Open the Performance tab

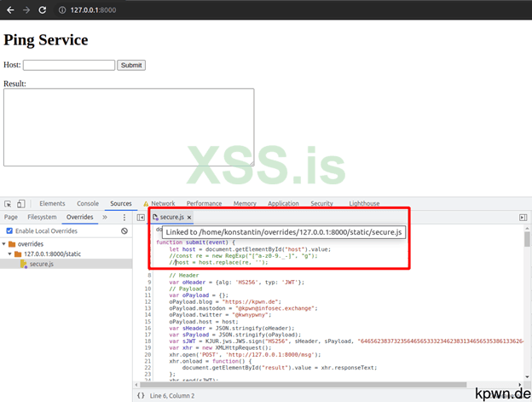click(x=204, y=203)
